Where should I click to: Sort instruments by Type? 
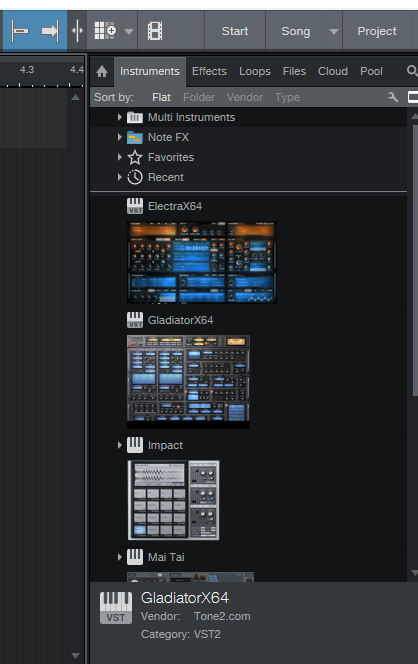pos(287,97)
